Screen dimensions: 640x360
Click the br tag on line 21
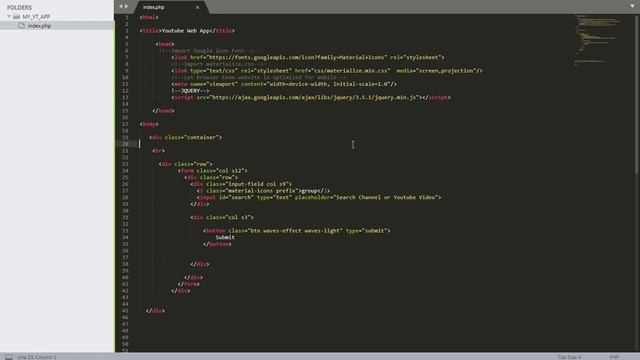point(158,151)
